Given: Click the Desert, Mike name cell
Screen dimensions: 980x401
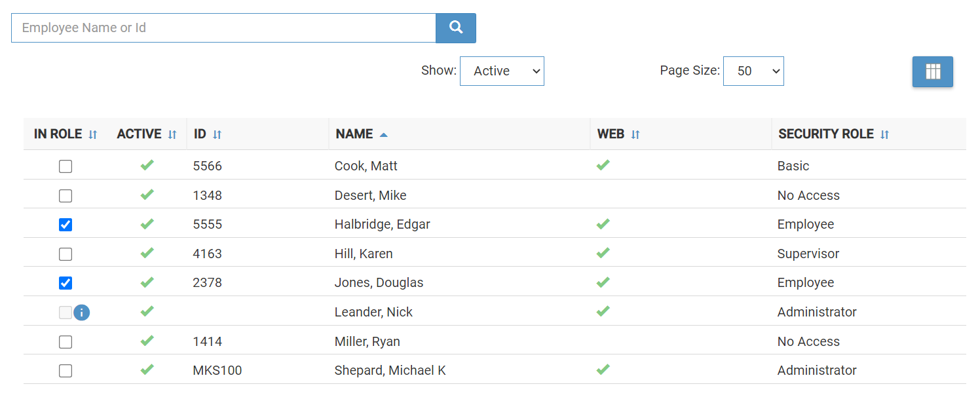Looking at the screenshot, I should [x=370, y=195].
